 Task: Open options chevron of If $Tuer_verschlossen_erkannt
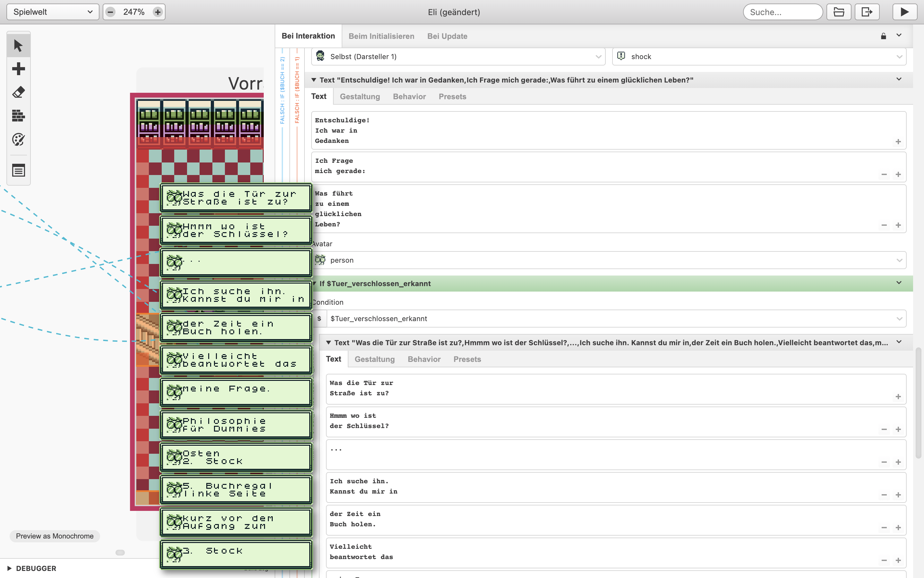(x=899, y=283)
